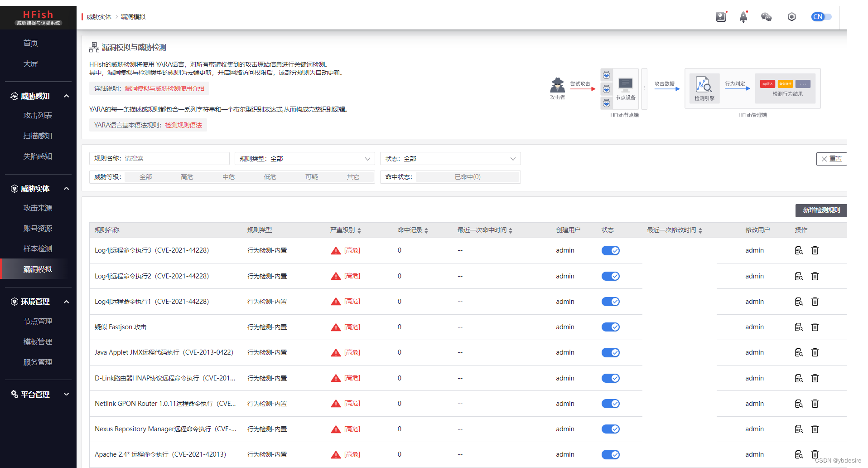Filter threat level by 可疑
This screenshot has width=868, height=468.
[312, 177]
